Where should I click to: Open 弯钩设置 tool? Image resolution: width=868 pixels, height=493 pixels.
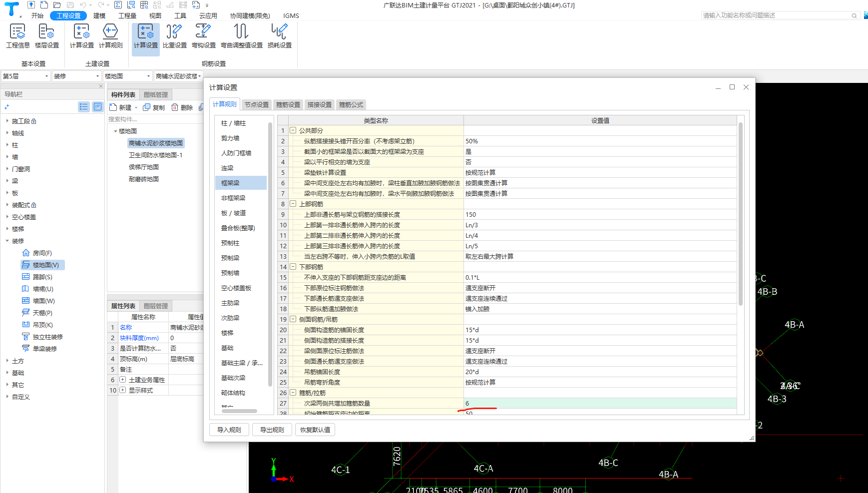203,36
